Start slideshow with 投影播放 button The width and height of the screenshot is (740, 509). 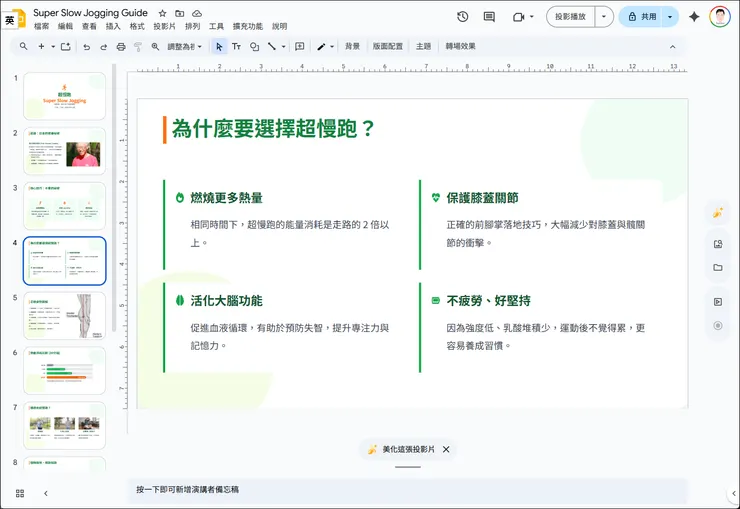coord(571,17)
